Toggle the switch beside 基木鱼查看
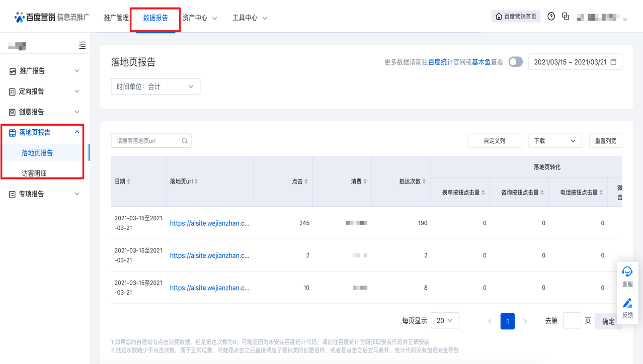 [x=515, y=62]
